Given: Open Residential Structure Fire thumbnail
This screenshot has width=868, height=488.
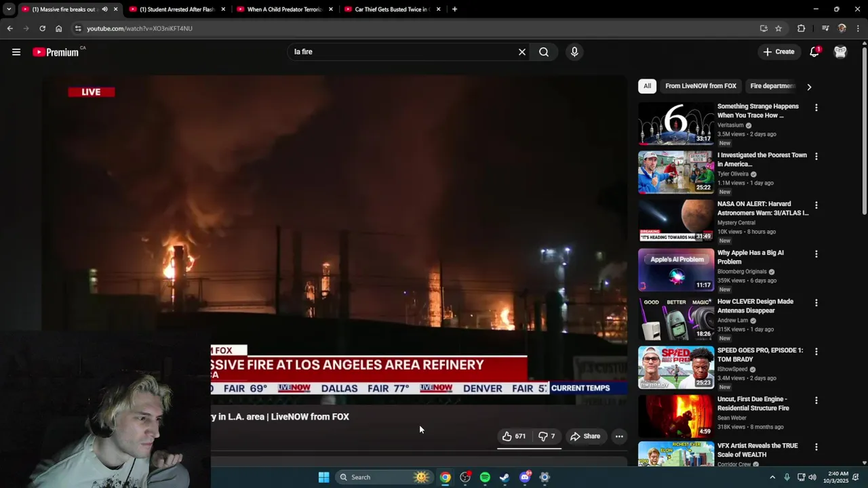Looking at the screenshot, I should 676,416.
